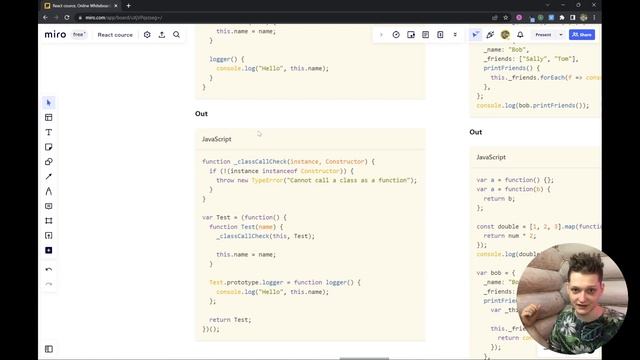Search the board with magnifier icon
This screenshot has height=360, width=640.
176,35
